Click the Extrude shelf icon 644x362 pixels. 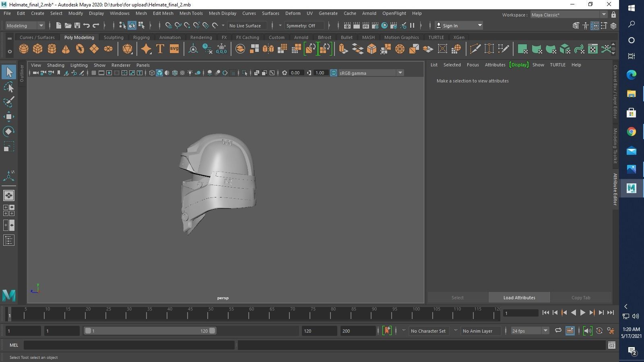[x=343, y=49]
